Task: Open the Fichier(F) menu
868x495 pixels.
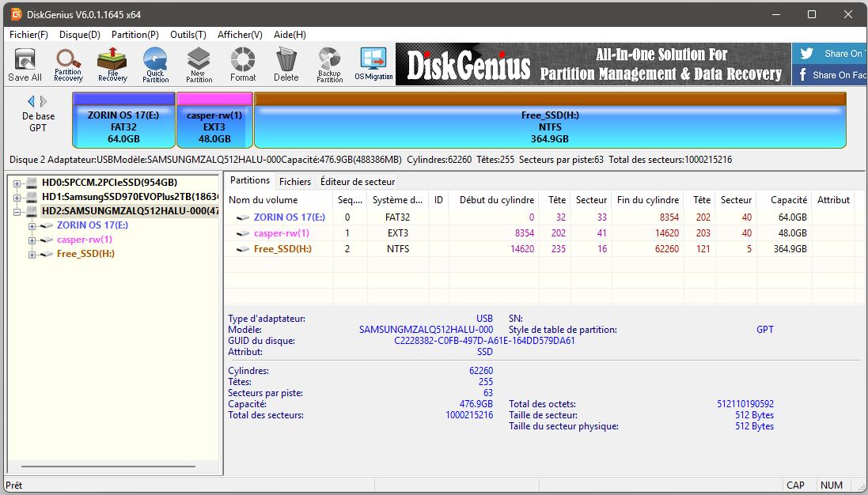Action: [28, 34]
